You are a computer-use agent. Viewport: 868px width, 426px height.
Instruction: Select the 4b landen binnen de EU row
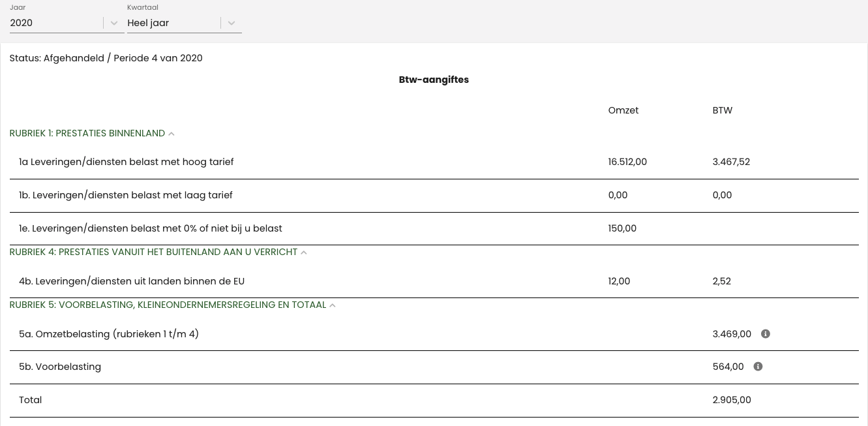[132, 281]
